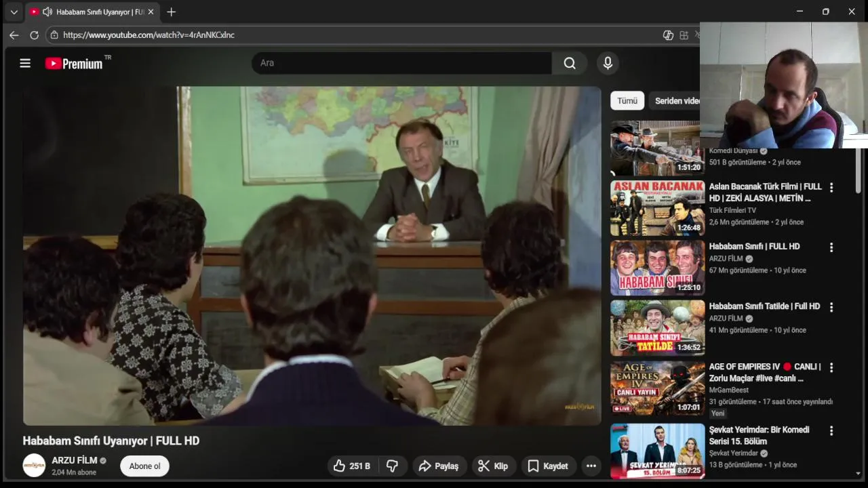Go back with browser back arrow

pyautogui.click(x=14, y=35)
